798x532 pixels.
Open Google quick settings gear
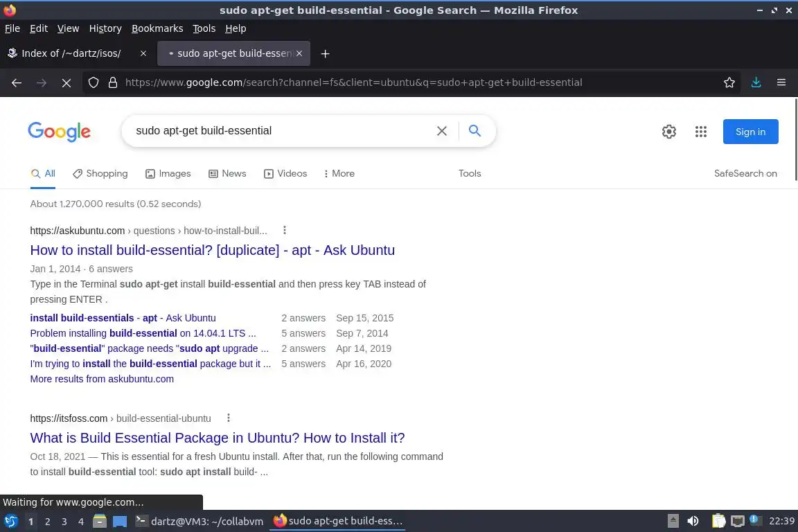[668, 132]
